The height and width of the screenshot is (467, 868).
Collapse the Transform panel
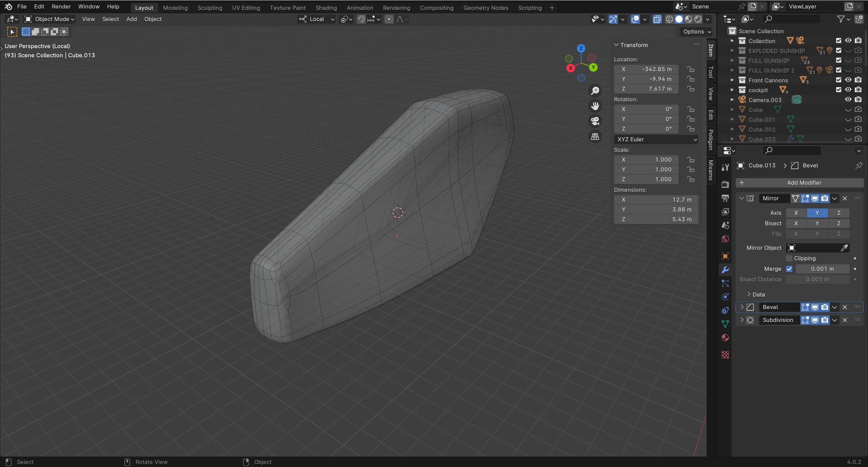pyautogui.click(x=616, y=45)
